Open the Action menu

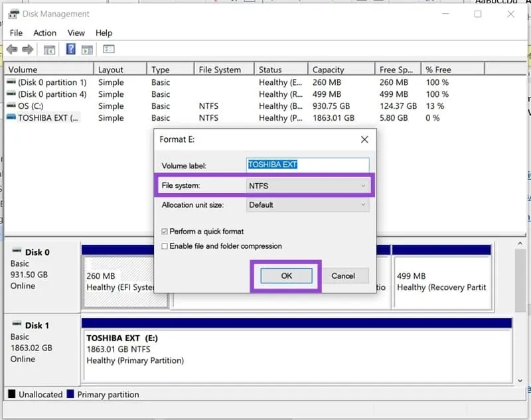point(44,33)
